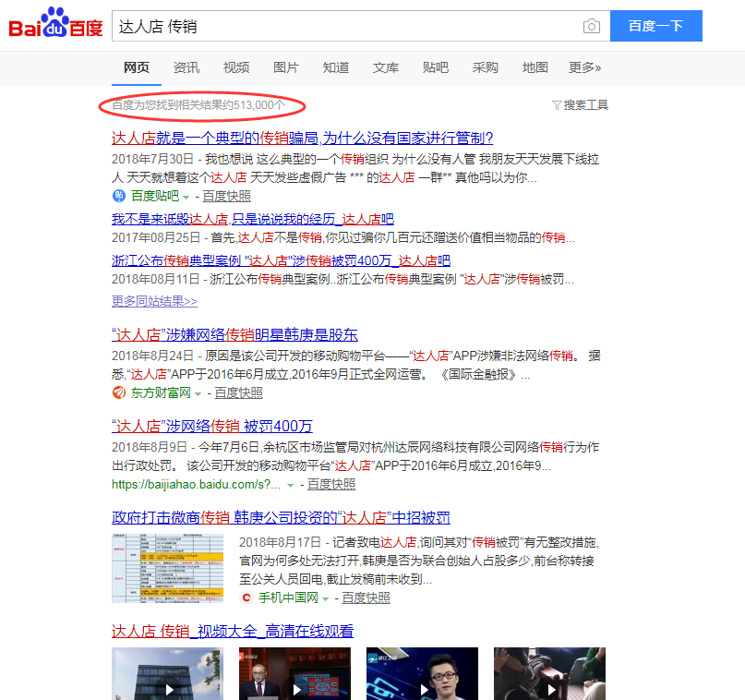Expand the baijiahao.baidu.com URL dropdown arrow
The width and height of the screenshot is (745, 700).
[290, 486]
